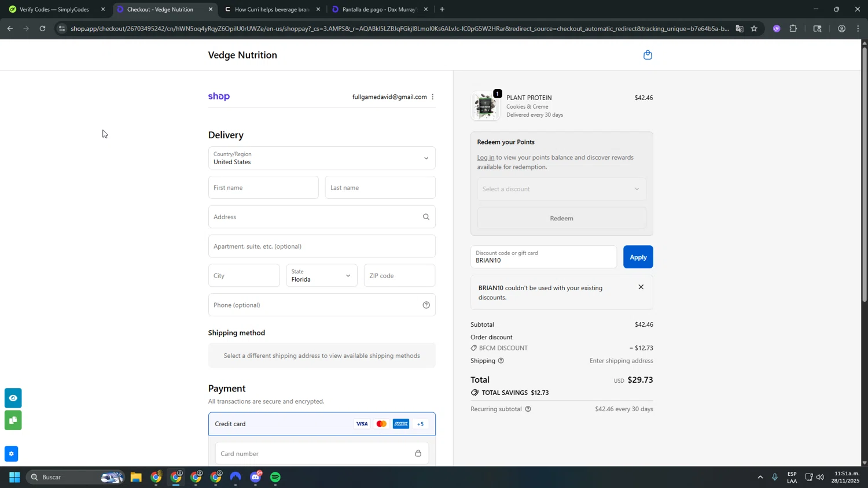Viewport: 868px width, 488px height.
Task: Click the Shop logo
Action: [219, 97]
